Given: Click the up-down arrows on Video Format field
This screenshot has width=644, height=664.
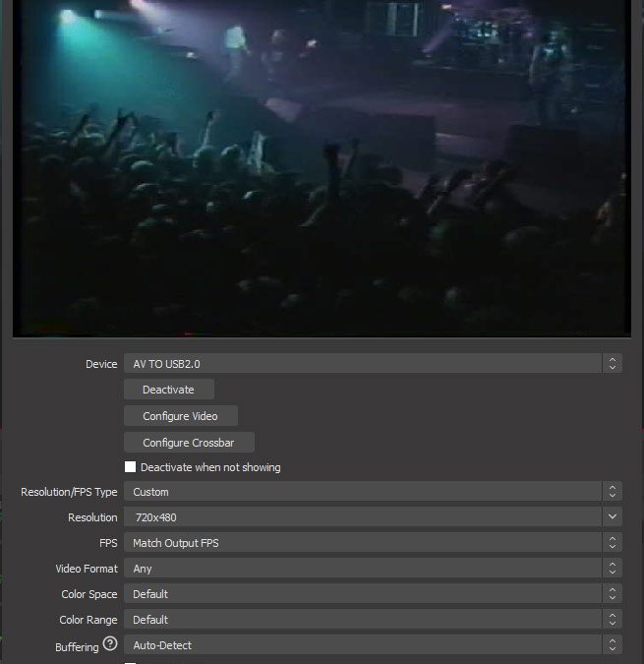Looking at the screenshot, I should [613, 569].
